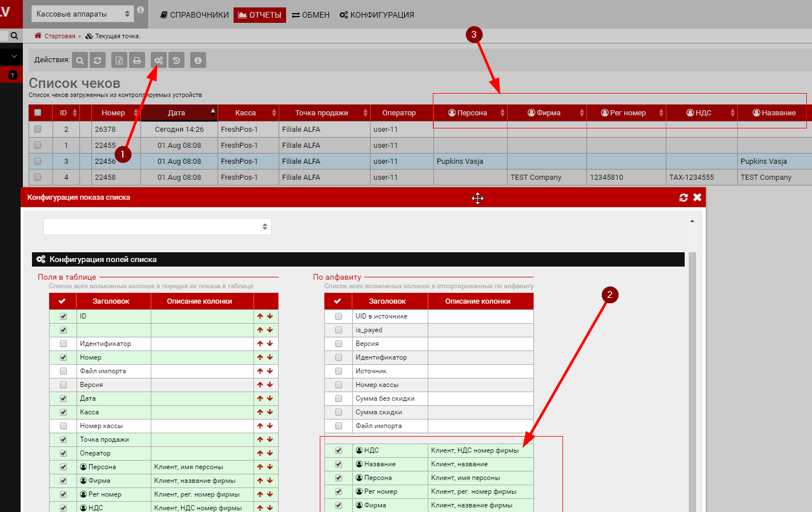Go to the Стартовая breadcrumb link
The width and height of the screenshot is (812, 512).
pyautogui.click(x=59, y=36)
